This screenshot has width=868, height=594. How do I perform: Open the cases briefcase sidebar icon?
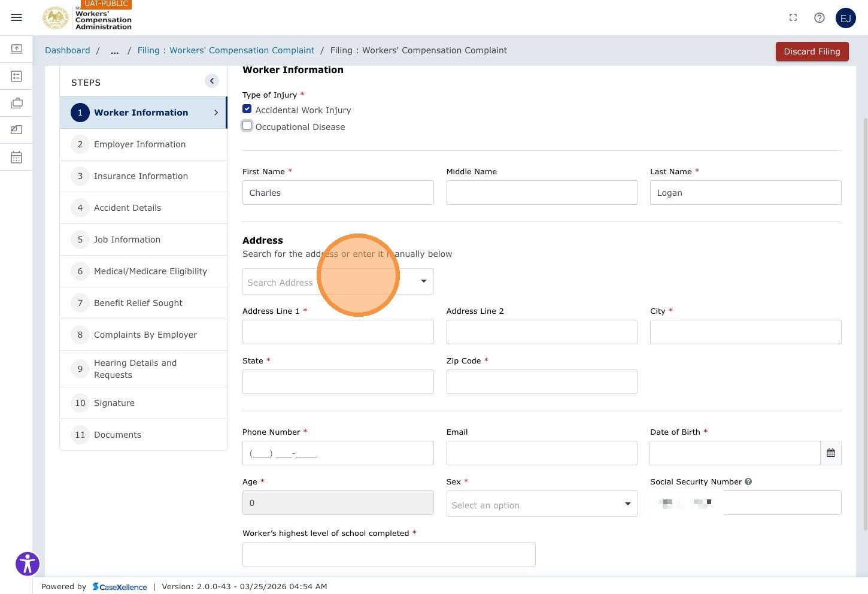click(x=17, y=103)
